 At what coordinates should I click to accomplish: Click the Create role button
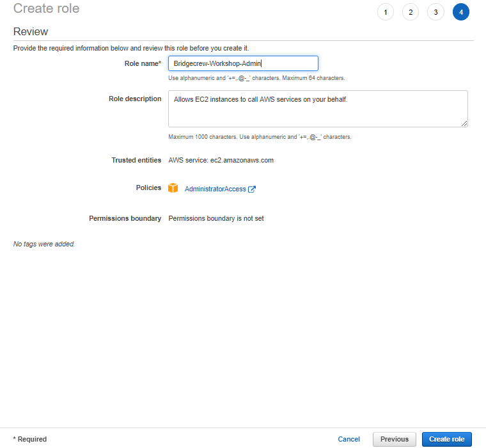point(446,439)
